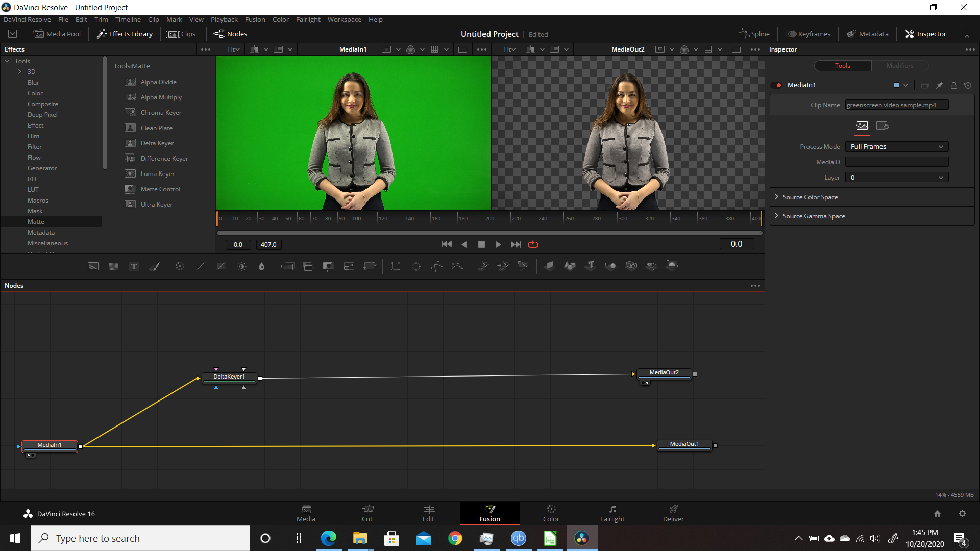Add the Text 3D tool
Screen dimensions: 980x551
click(x=591, y=266)
